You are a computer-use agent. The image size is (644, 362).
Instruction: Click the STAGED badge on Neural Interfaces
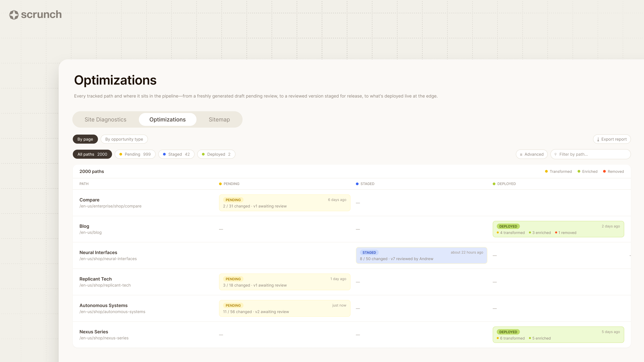click(369, 253)
